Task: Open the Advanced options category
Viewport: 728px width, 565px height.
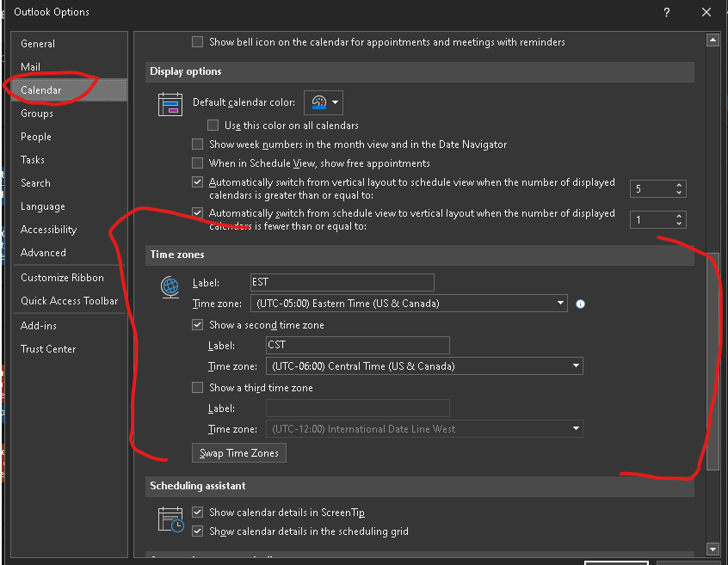Action: point(69,252)
